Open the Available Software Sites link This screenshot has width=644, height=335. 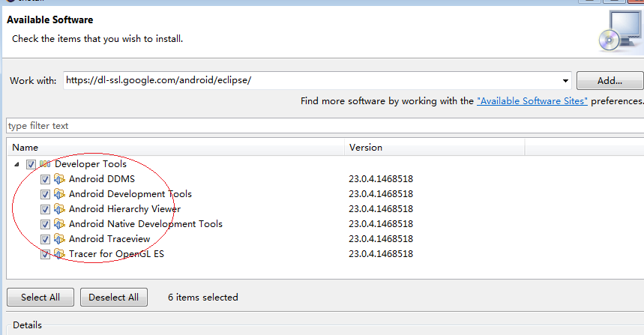532,100
